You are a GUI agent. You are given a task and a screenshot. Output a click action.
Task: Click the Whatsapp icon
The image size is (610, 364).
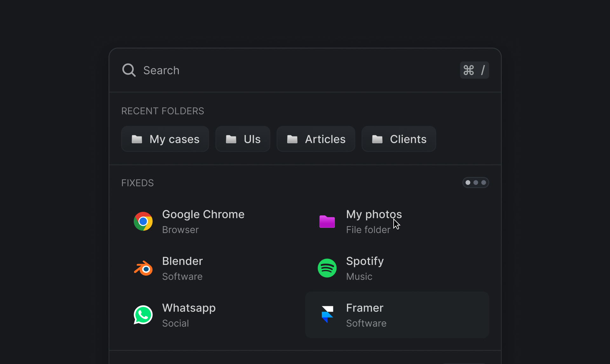pos(143,315)
